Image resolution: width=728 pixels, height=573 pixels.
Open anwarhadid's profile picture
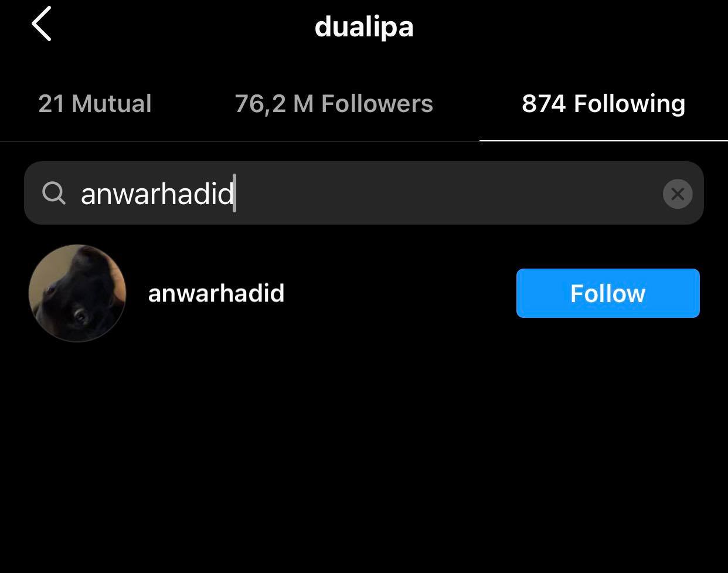pos(77,293)
